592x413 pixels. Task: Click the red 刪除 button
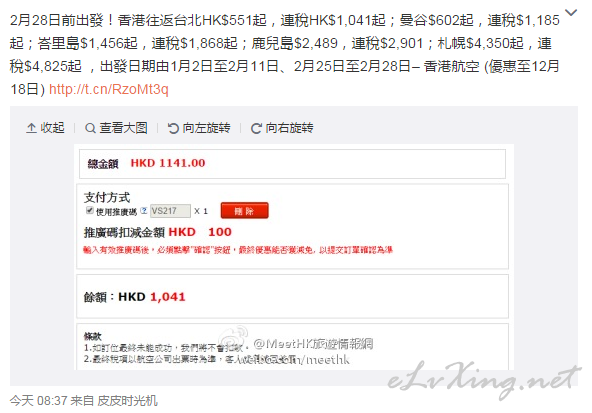pos(244,211)
